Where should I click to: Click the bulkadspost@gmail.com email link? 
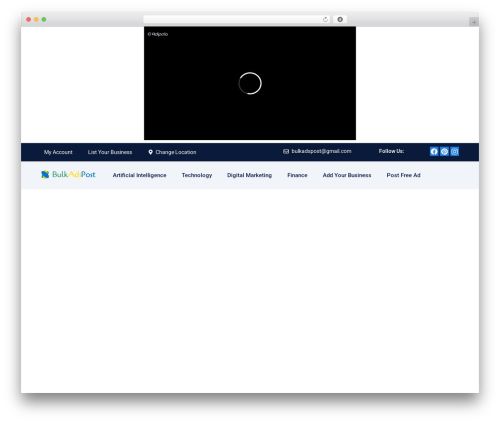(321, 151)
